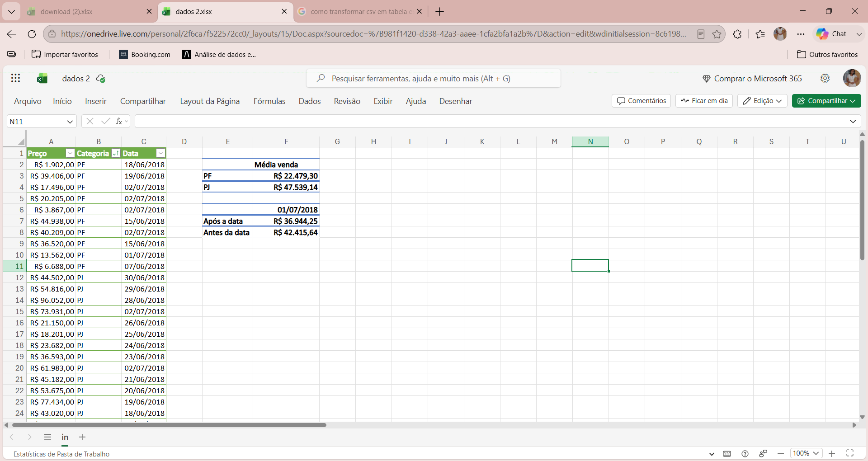The width and height of the screenshot is (868, 461).
Task: Open the browser settings ellipsis menu
Action: [801, 34]
